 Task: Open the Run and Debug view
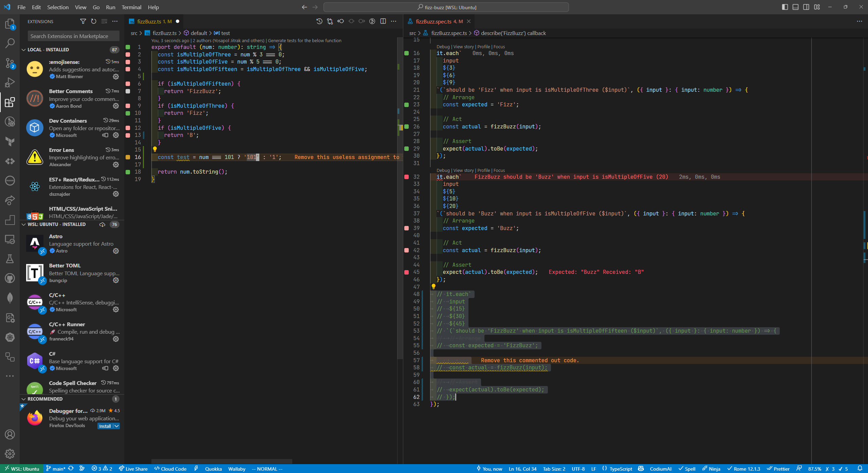10,82
